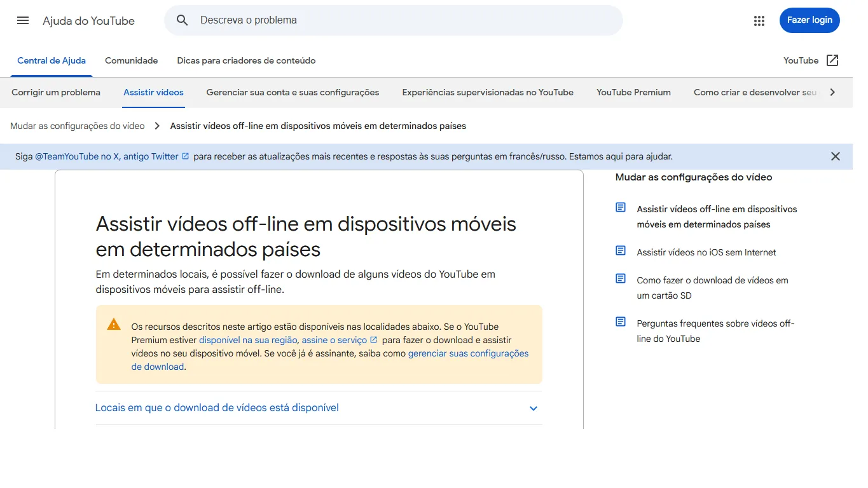Image resolution: width=868 pixels, height=488 pixels.
Task: Select Gerenciar sua conta e suas configurações
Action: point(293,92)
